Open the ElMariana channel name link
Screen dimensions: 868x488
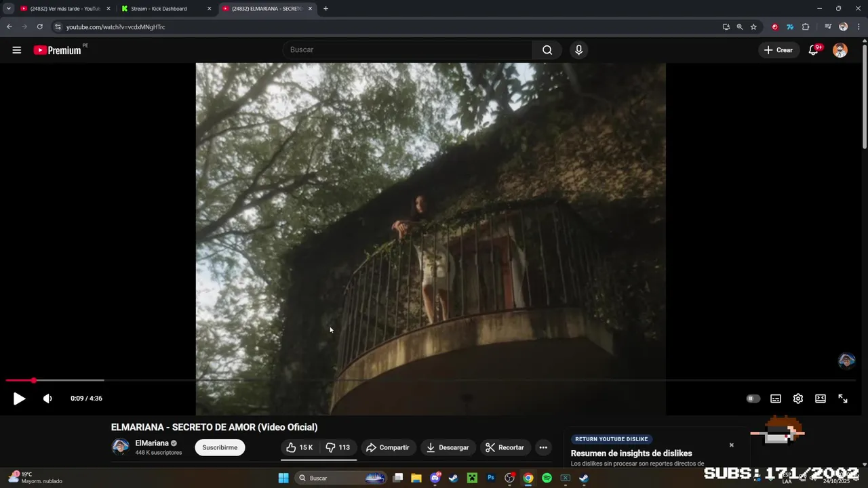click(x=152, y=443)
